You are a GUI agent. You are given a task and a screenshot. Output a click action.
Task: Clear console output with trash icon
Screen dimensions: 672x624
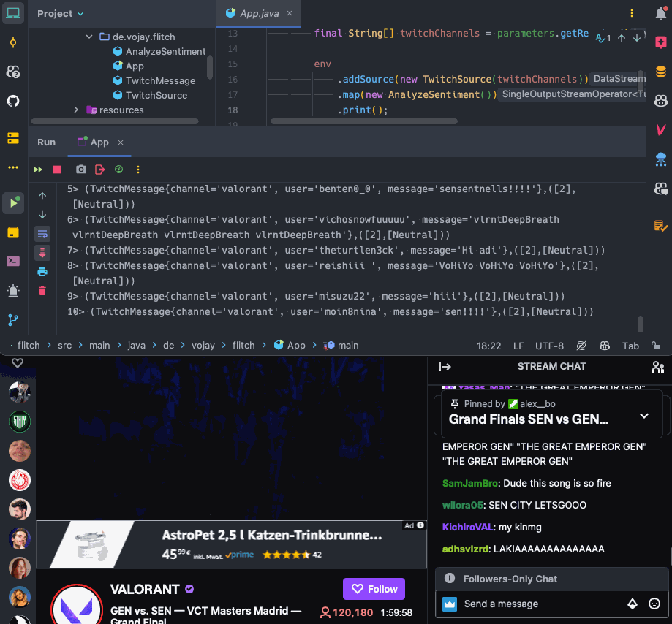click(x=42, y=291)
